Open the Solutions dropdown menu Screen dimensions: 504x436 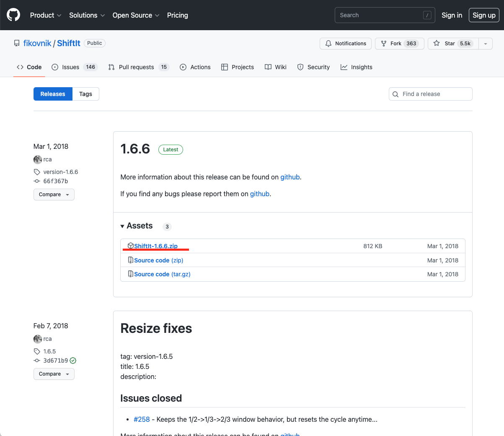point(87,15)
